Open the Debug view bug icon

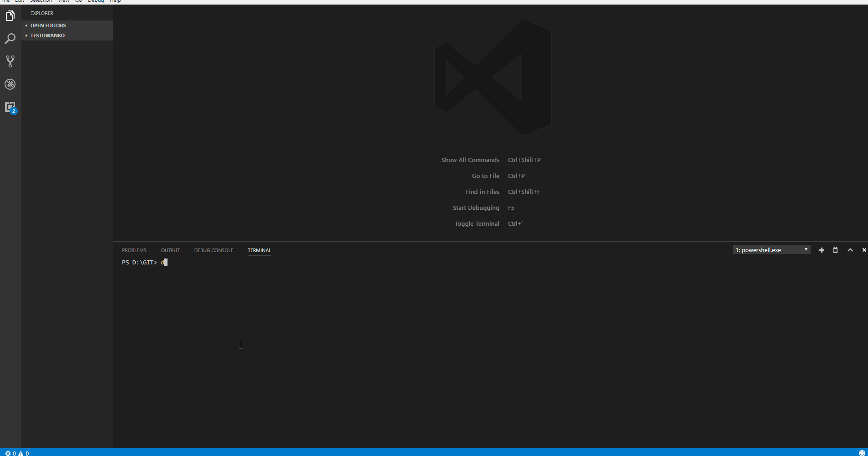click(x=10, y=84)
